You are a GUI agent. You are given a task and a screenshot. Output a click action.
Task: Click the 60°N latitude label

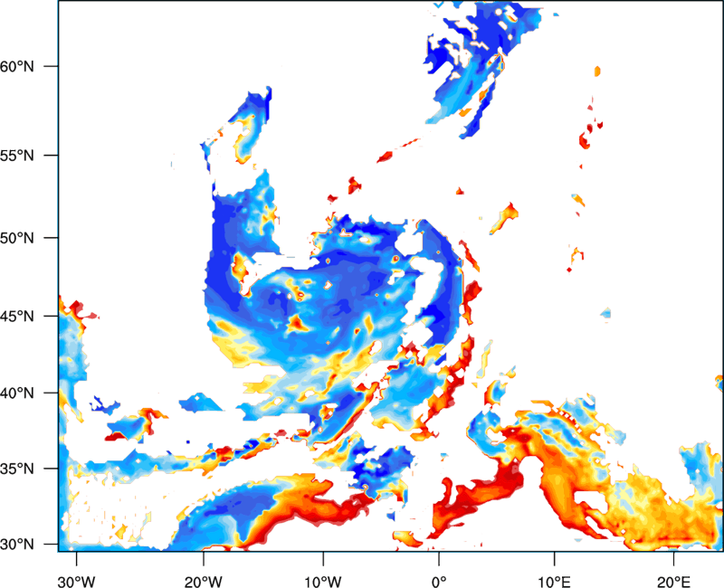[17, 66]
